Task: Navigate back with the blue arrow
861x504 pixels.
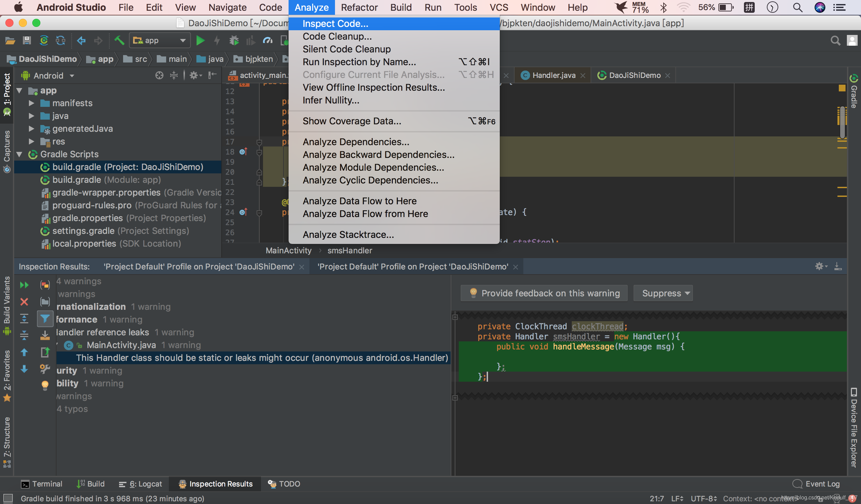Action: 81,41
